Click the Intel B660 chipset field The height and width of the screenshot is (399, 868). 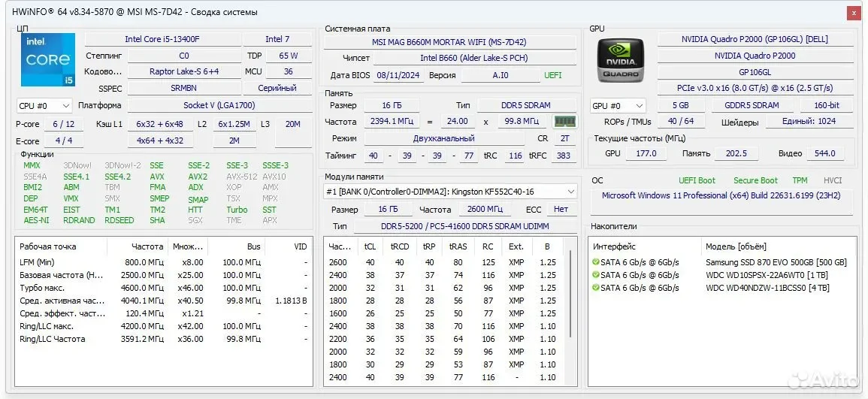coord(474,58)
